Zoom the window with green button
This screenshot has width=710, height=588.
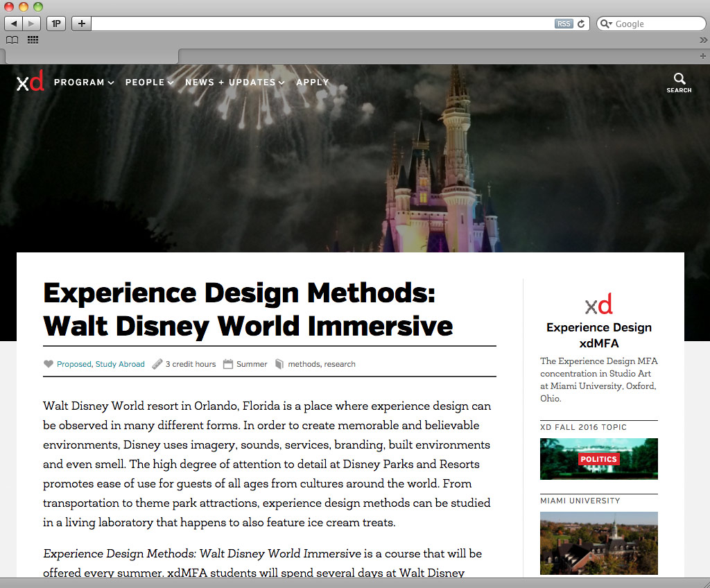point(38,6)
